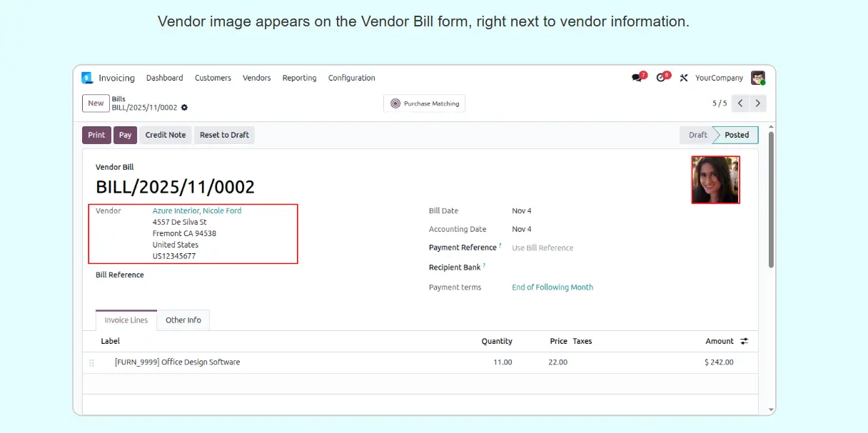Screen dimensions: 868x433
Task: Click the vendor photo thumbnail
Action: [x=715, y=180]
